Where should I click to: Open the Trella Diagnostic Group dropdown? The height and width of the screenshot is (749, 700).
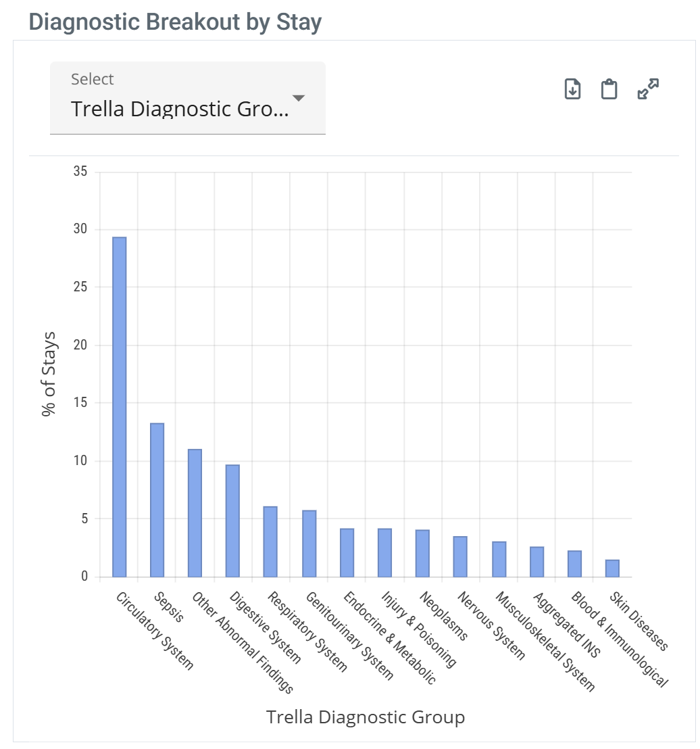pyautogui.click(x=180, y=109)
